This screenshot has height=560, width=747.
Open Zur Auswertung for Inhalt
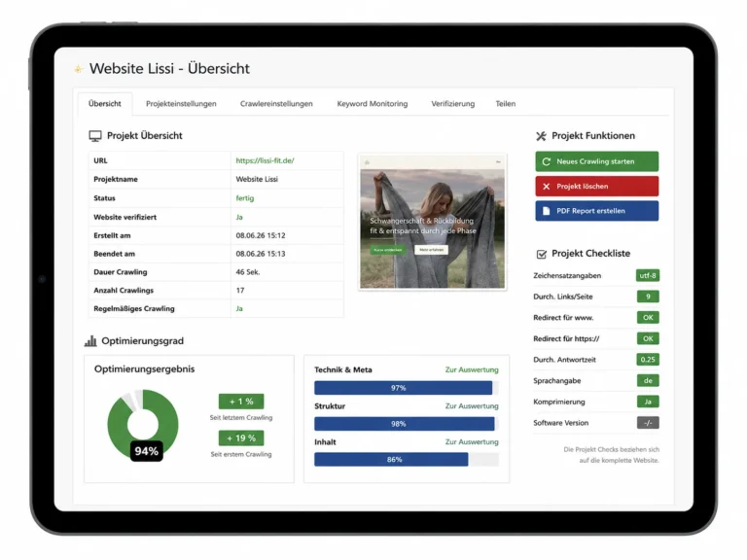(x=472, y=442)
